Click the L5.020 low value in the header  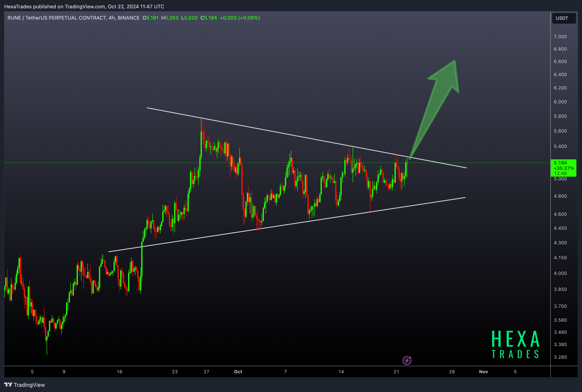(x=189, y=18)
